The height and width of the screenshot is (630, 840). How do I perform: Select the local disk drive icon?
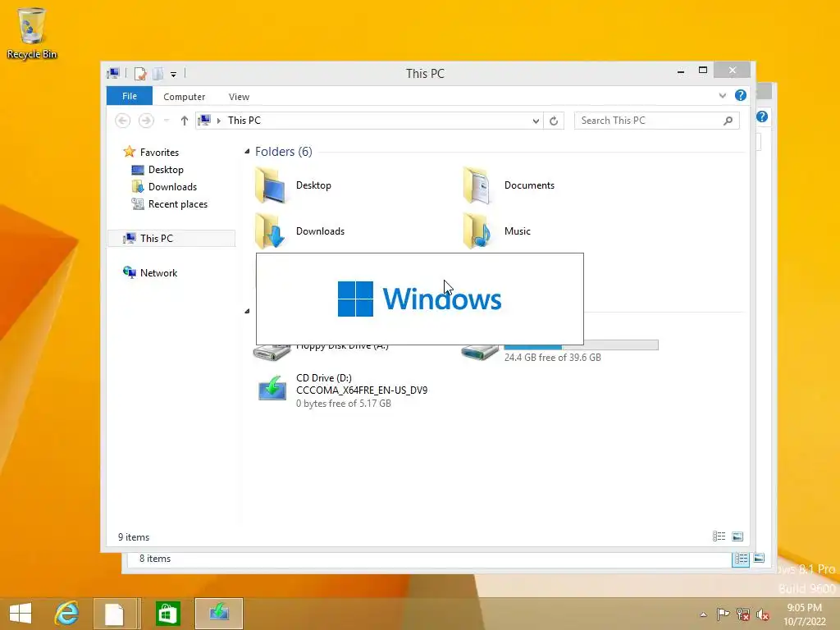pos(479,353)
